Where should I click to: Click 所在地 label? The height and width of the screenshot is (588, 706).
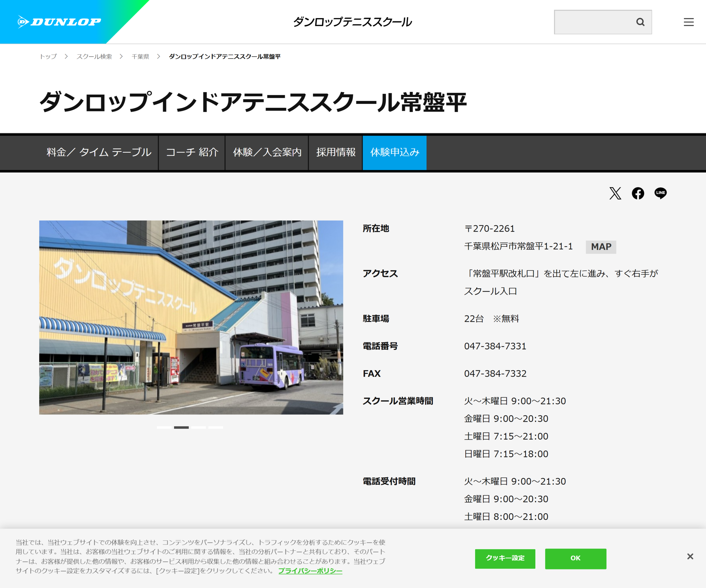tap(376, 229)
